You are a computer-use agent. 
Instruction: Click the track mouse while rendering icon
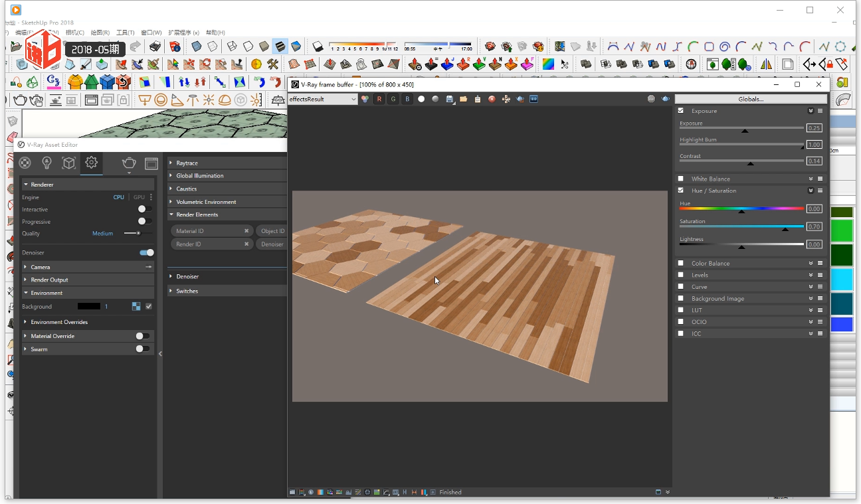point(506,99)
